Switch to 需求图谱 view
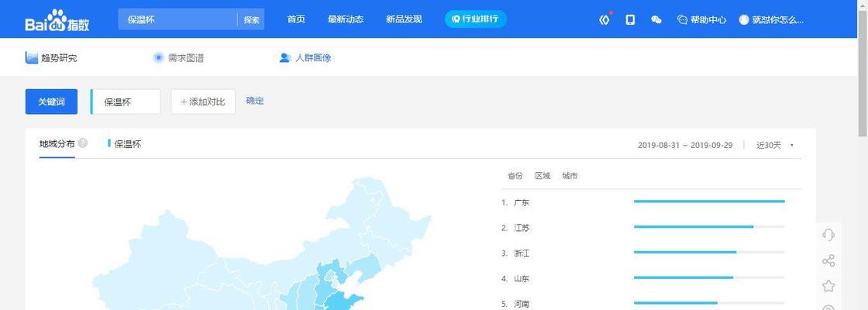This screenshot has height=310, width=868. pyautogui.click(x=179, y=57)
